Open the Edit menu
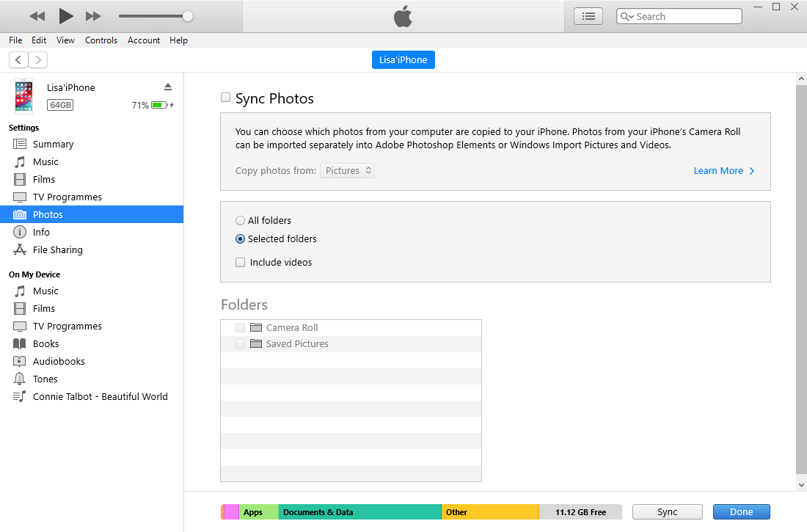 [39, 40]
